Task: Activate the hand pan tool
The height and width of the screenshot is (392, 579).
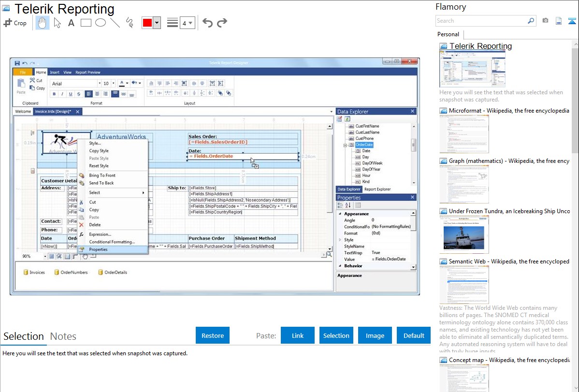Action: [42, 23]
